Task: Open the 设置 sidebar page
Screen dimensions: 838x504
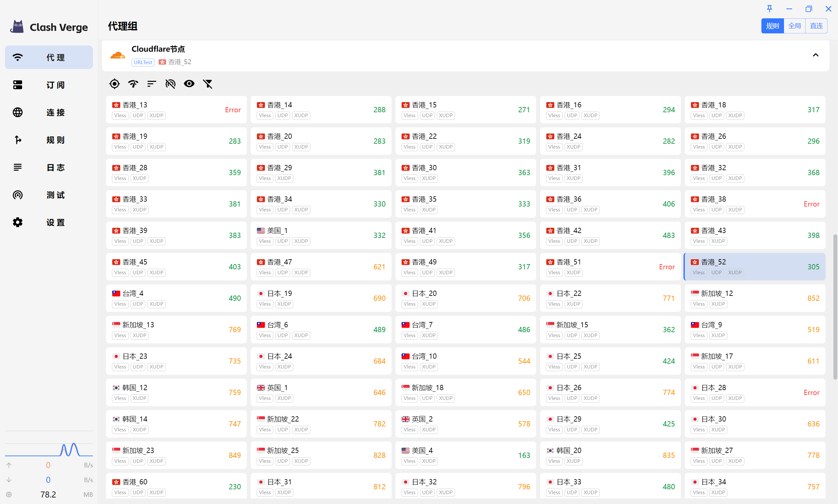Action: tap(48, 223)
